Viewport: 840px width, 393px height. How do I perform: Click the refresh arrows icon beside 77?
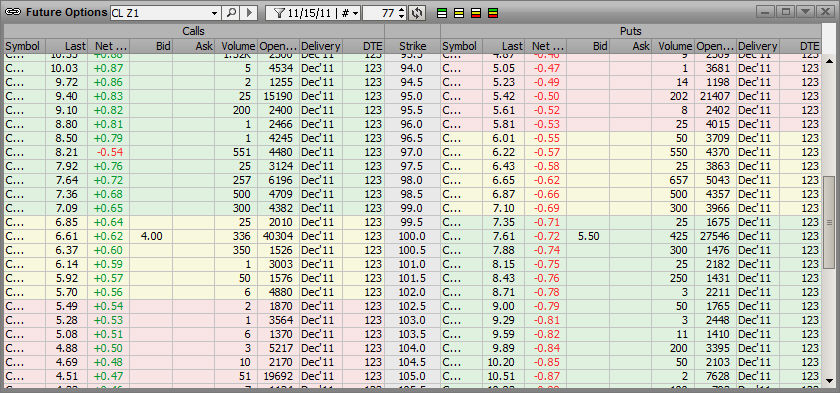coord(417,13)
